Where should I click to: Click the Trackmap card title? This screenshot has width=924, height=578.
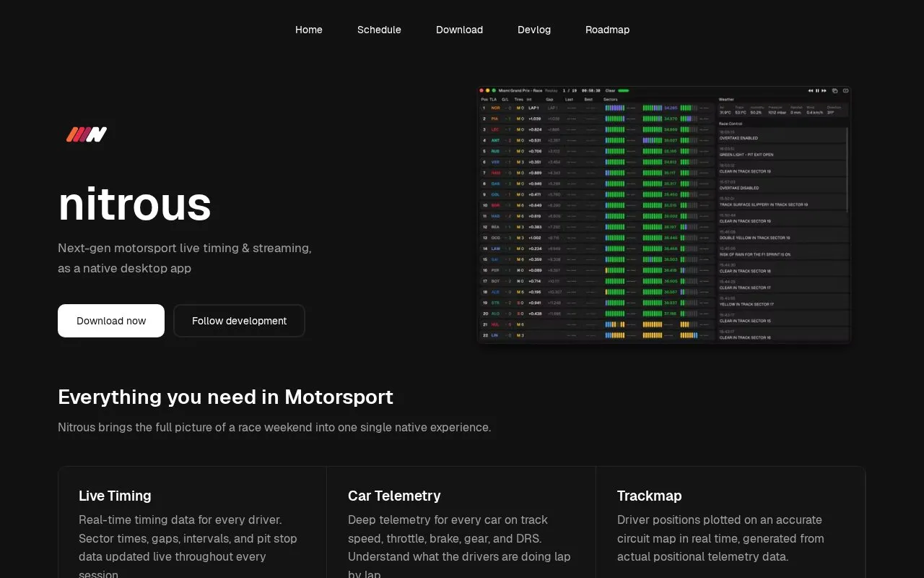click(x=649, y=496)
